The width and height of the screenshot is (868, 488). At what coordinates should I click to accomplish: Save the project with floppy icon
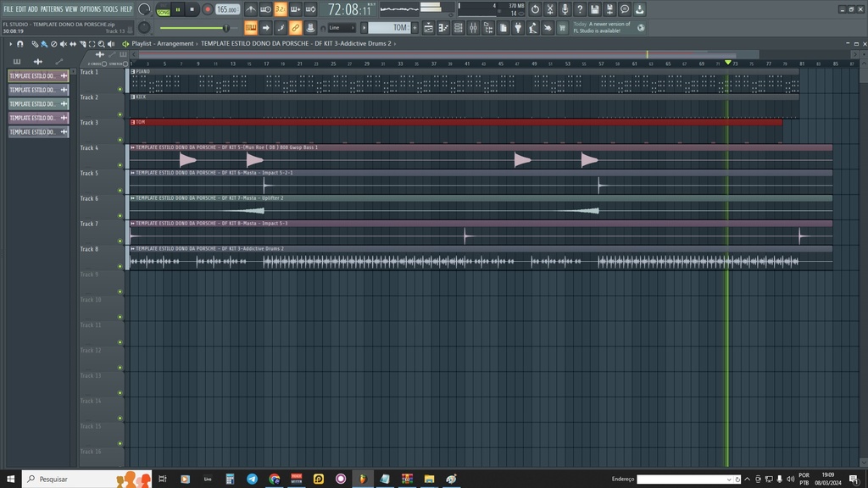click(x=594, y=9)
